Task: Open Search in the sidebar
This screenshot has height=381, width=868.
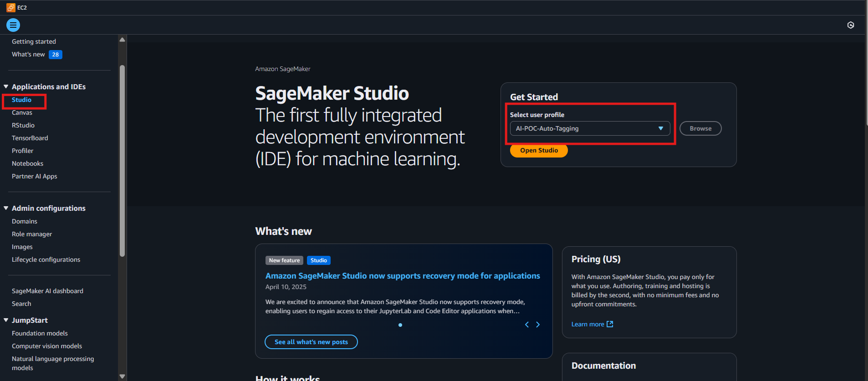Action: pyautogui.click(x=21, y=304)
